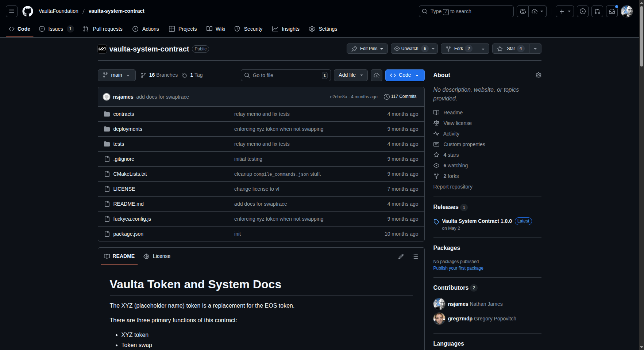644x350 pixels.
Task: Open the README outline list icon
Action: pos(415,256)
